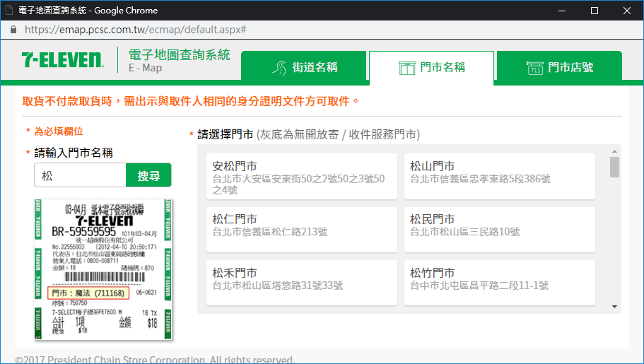Click the address 台北市松山區塔悠路31號33號
This screenshot has height=364, width=644.
tap(278, 286)
